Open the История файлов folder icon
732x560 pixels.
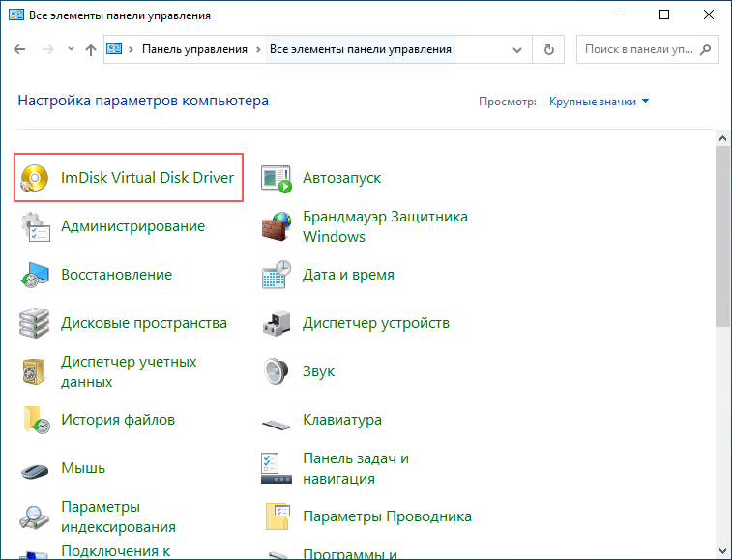(x=36, y=420)
